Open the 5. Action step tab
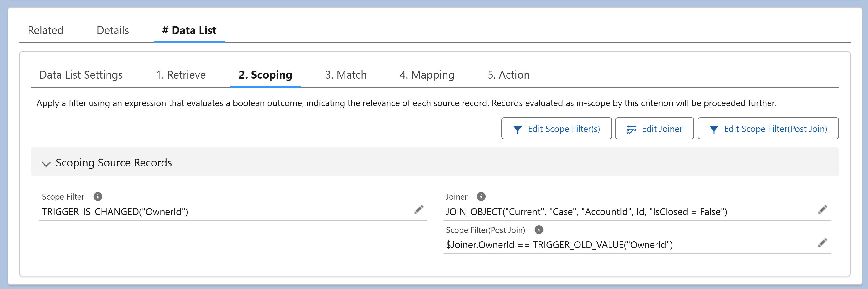Viewport: 868px width, 289px height. pyautogui.click(x=508, y=75)
